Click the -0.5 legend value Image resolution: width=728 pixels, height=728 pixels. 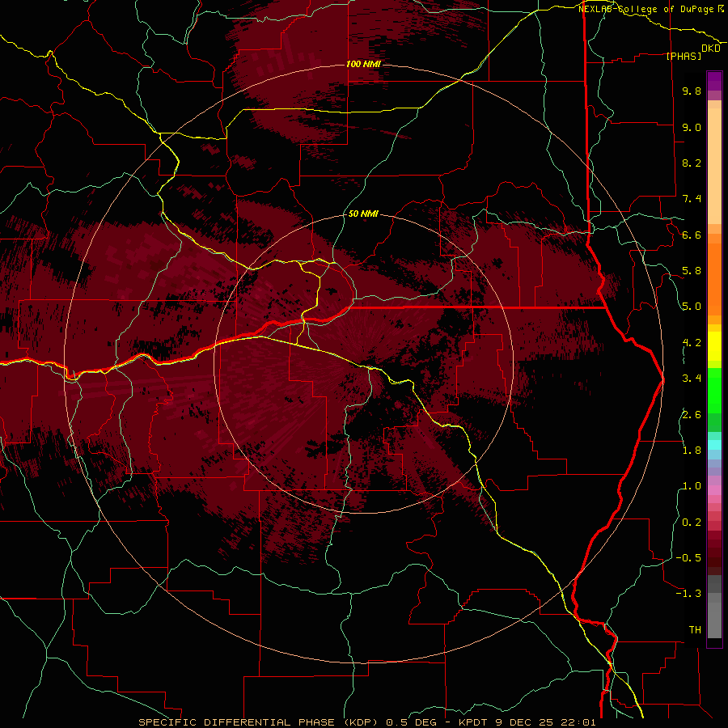pyautogui.click(x=688, y=558)
